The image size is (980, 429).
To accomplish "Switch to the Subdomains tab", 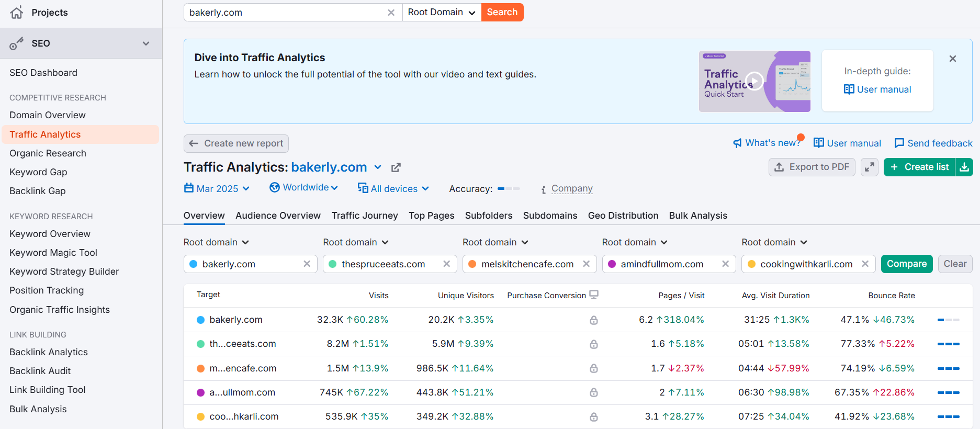I will (550, 216).
